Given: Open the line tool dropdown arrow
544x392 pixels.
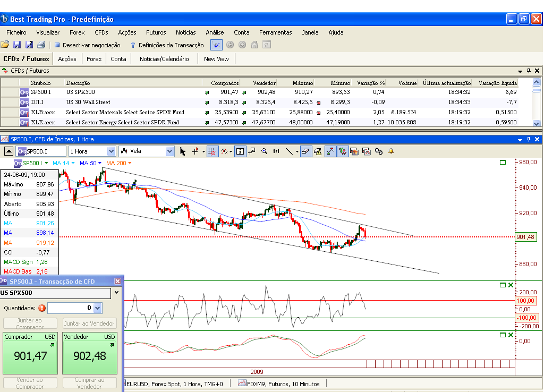Looking at the screenshot, I should click(x=297, y=151).
